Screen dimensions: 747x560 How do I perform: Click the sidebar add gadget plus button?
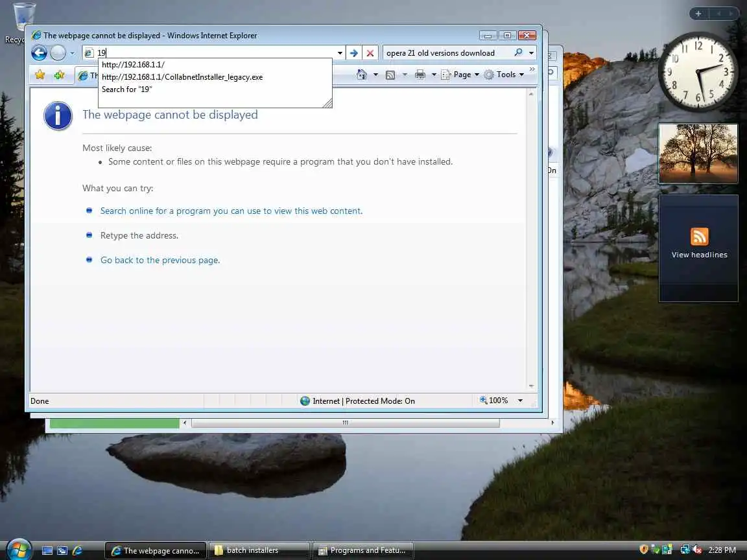698,14
